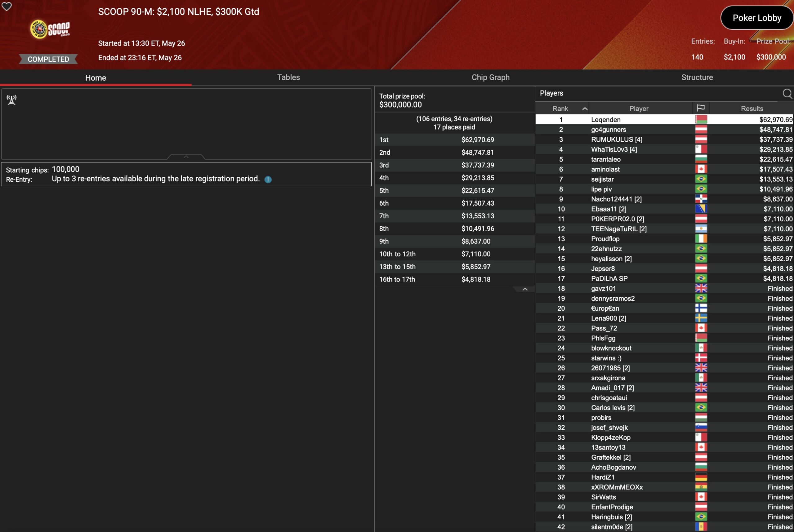
Task: Click the SCOOP tournament logo
Action: pyautogui.click(x=50, y=29)
